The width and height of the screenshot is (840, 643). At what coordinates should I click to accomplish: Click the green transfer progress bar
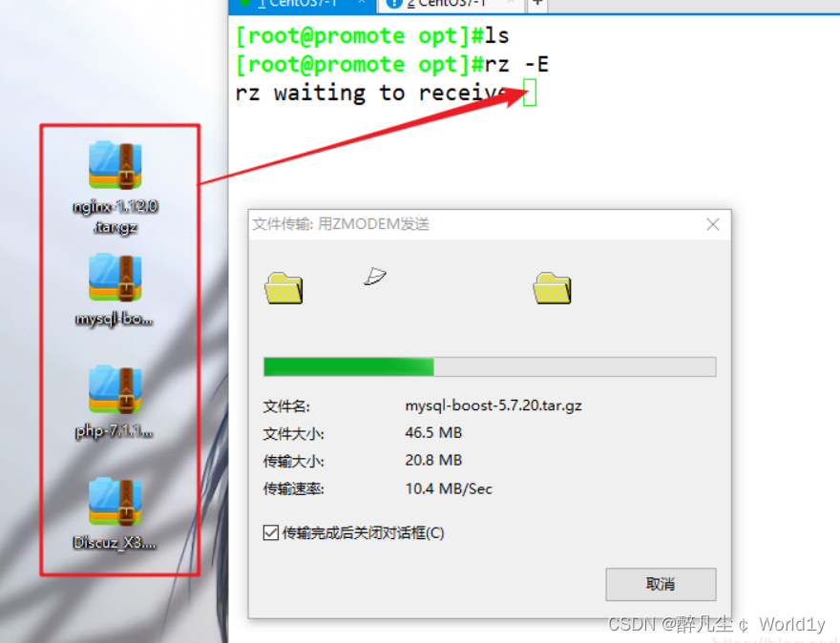(490, 366)
